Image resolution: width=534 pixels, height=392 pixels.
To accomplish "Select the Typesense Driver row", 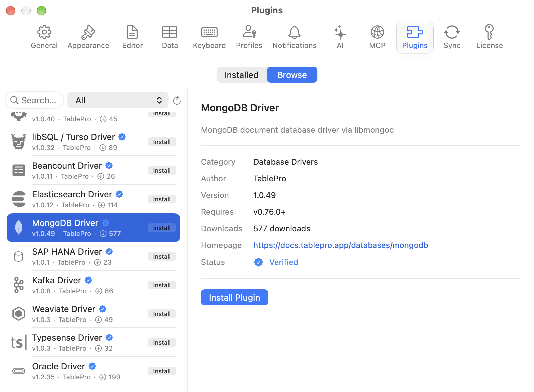I will coord(93,342).
